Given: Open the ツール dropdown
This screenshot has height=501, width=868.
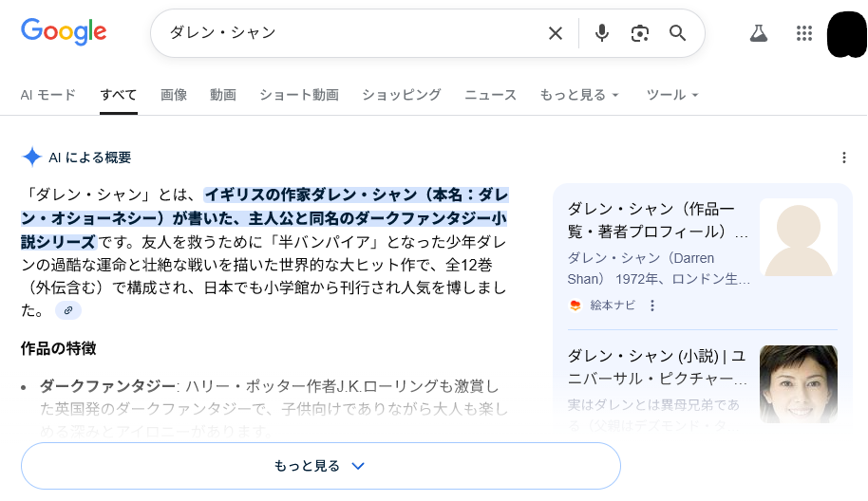Looking at the screenshot, I should pos(672,95).
